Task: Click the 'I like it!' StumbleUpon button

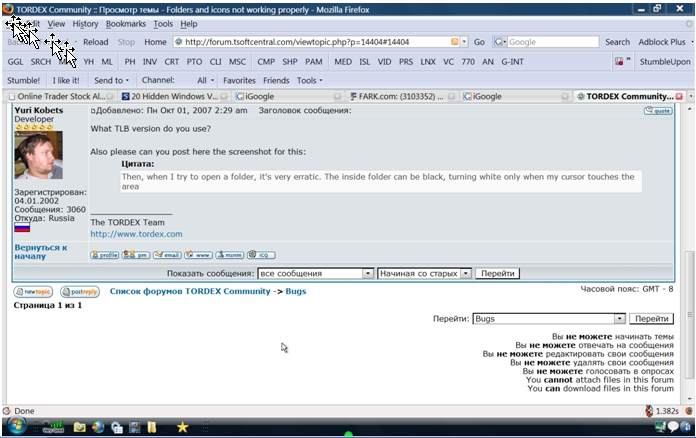Action: (x=66, y=80)
